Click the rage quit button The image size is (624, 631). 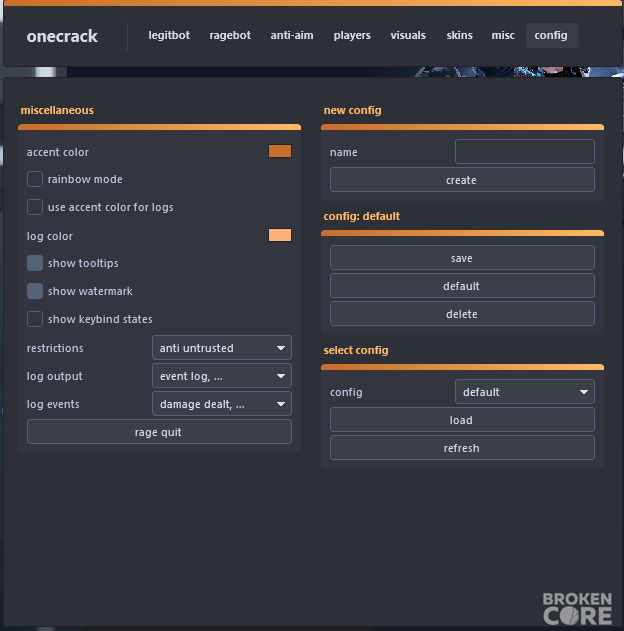tap(159, 432)
